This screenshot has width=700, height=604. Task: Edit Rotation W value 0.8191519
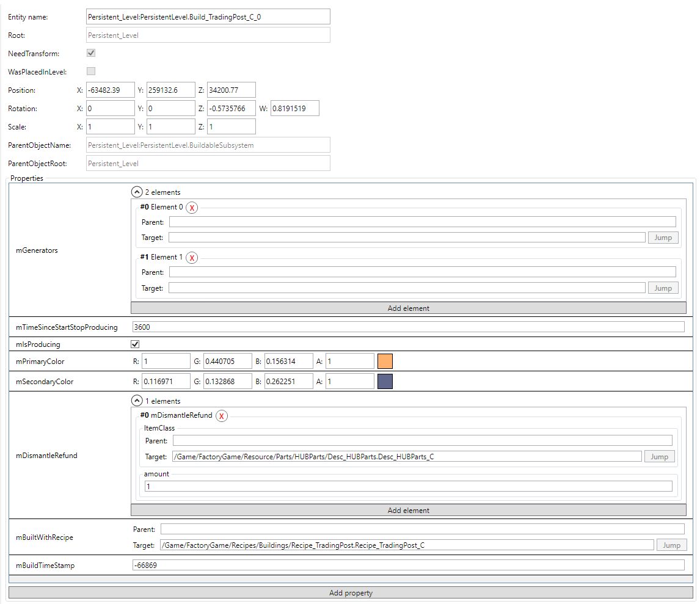pyautogui.click(x=294, y=108)
